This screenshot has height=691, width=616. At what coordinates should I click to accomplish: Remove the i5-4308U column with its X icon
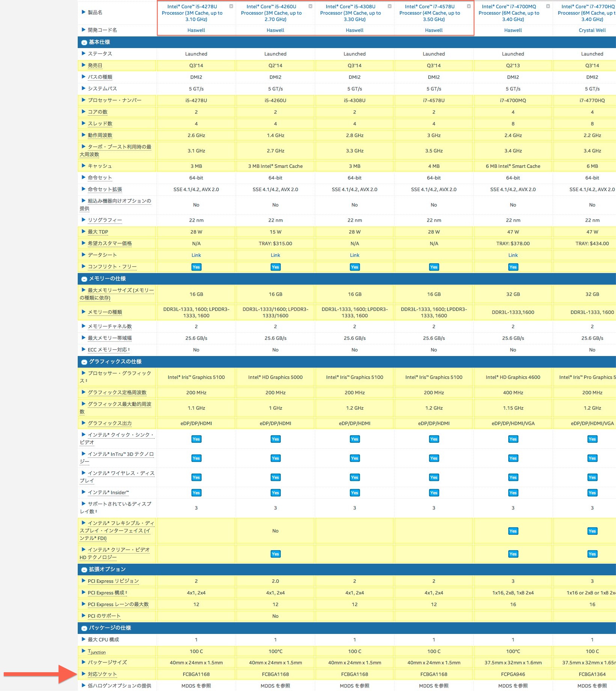(x=390, y=6)
